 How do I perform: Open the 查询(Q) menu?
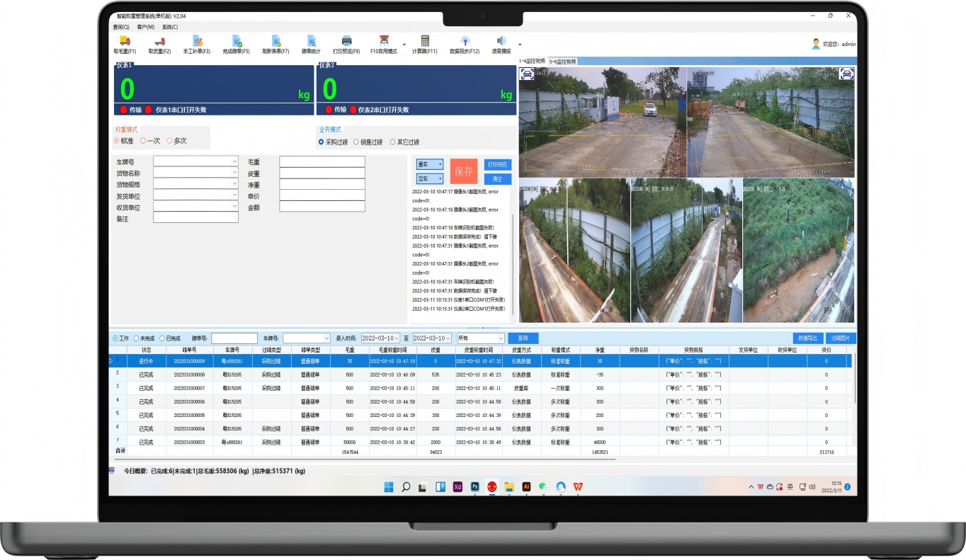(x=120, y=27)
